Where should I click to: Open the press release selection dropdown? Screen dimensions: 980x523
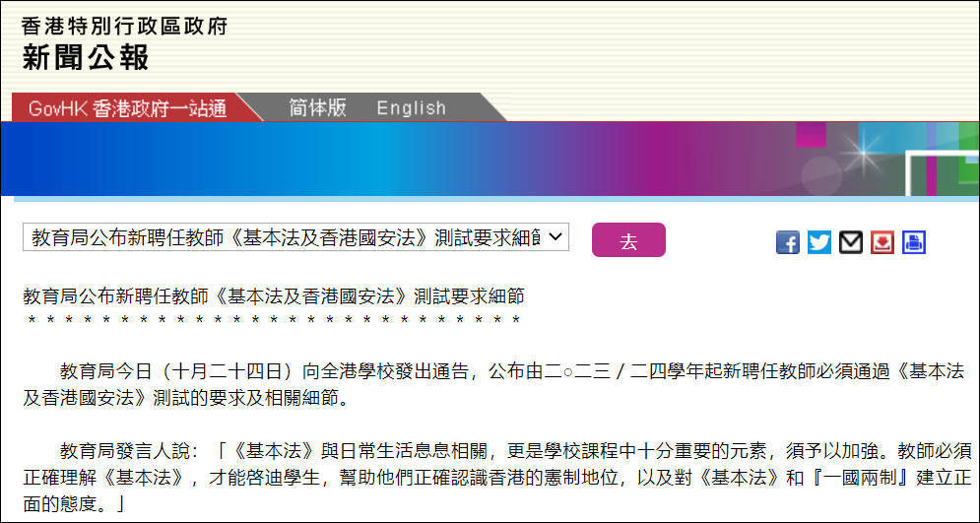click(x=295, y=237)
